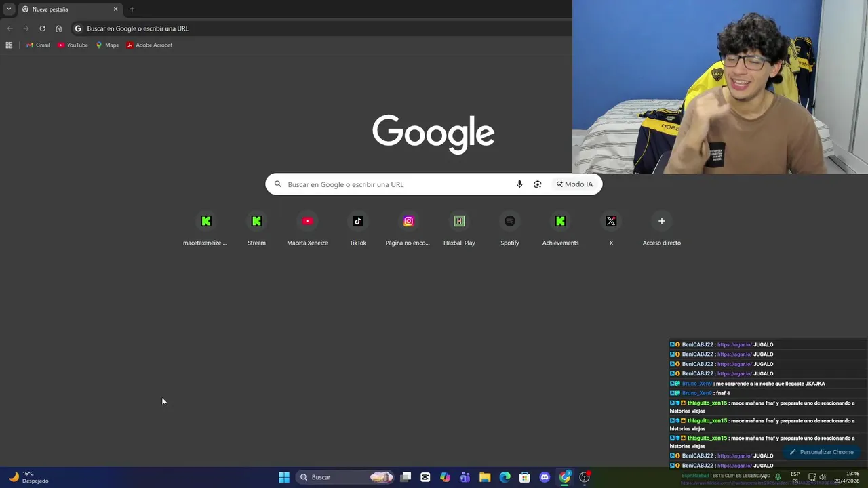The height and width of the screenshot is (488, 868).
Task: Open the Maceta Xeneize YouTube shortcut
Action: [307, 229]
